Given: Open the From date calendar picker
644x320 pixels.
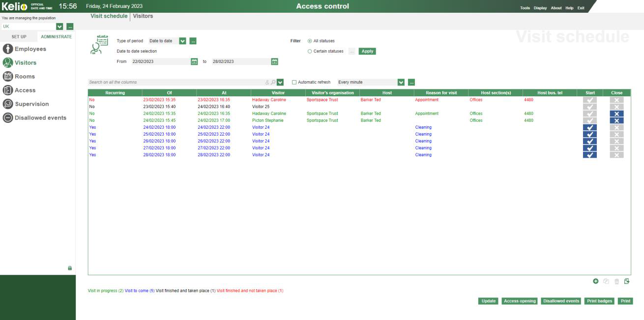Looking at the screenshot, I should click(x=194, y=61).
